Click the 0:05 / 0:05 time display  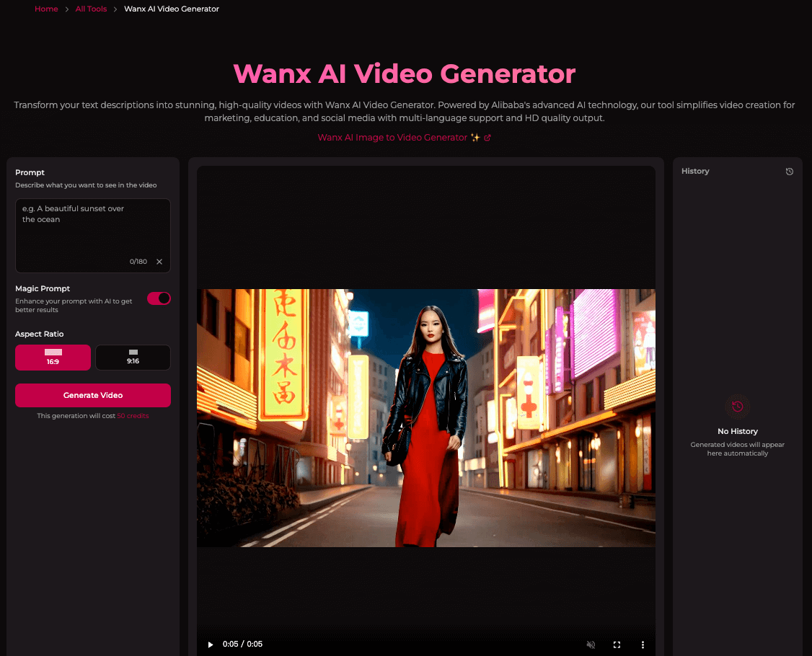pos(242,644)
